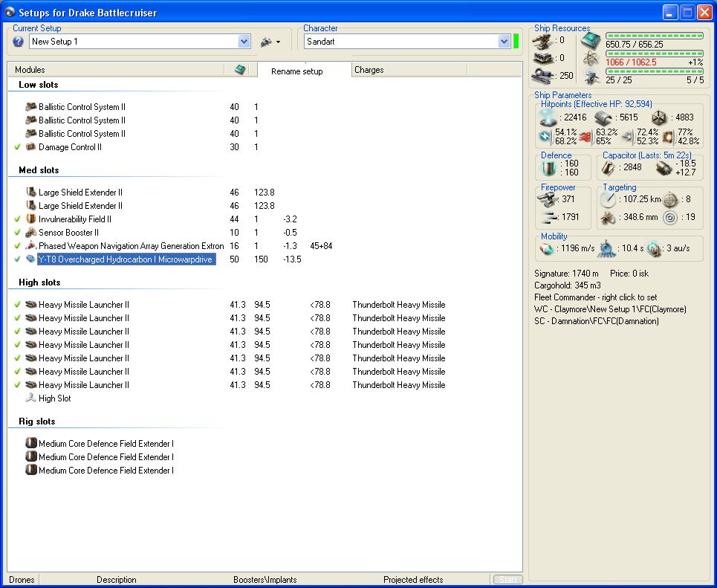Image resolution: width=717 pixels, height=588 pixels.
Task: Click the Cargohold: 345 m3 text
Action: 568,285
